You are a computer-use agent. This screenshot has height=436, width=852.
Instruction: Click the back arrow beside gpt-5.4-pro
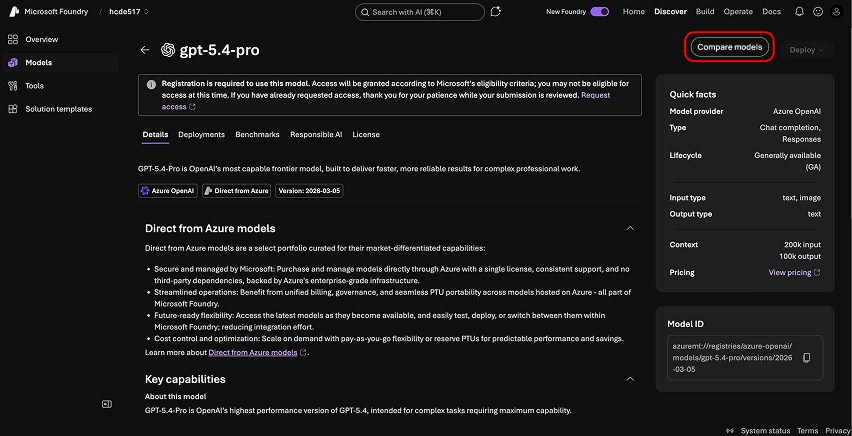coord(145,50)
